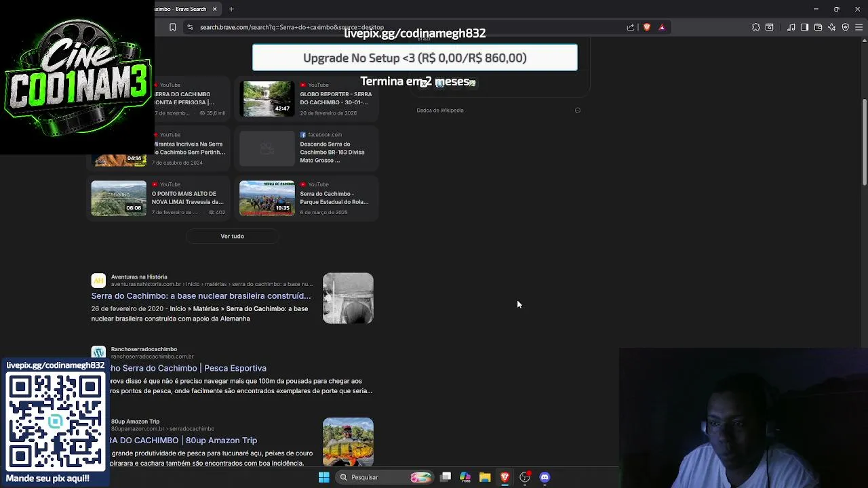
Task: Click the Brave Rewards triangle icon
Action: [662, 27]
